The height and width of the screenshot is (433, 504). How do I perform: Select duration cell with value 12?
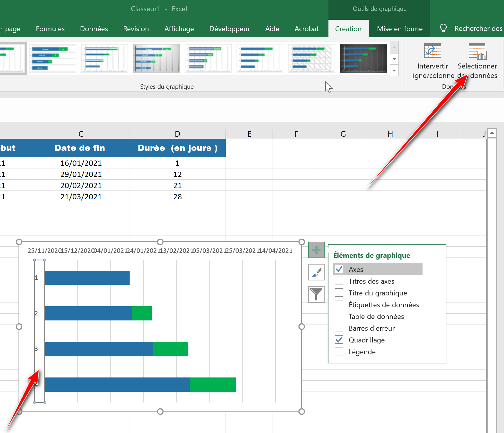pyautogui.click(x=177, y=174)
